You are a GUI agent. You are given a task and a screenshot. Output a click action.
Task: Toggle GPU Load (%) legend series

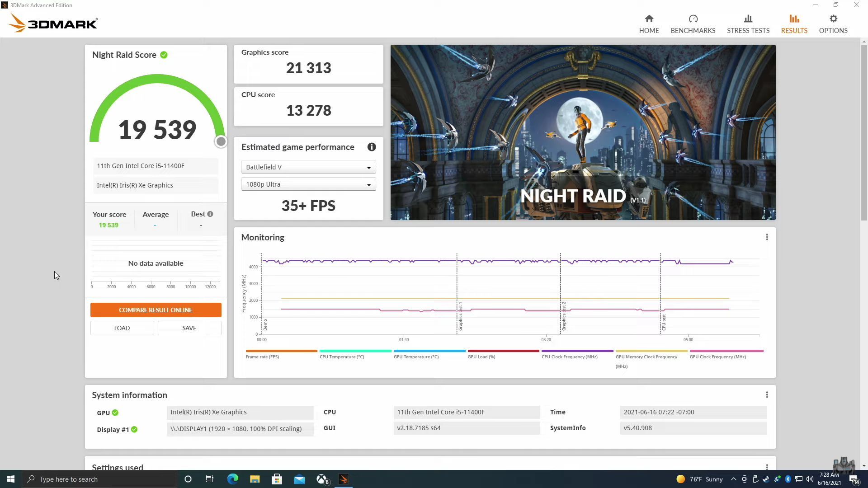[503, 354]
